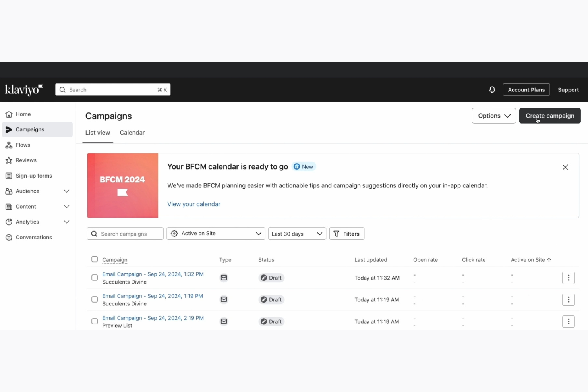Viewport: 588px width, 392px height.
Task: Select the List view tab
Action: tap(98, 133)
